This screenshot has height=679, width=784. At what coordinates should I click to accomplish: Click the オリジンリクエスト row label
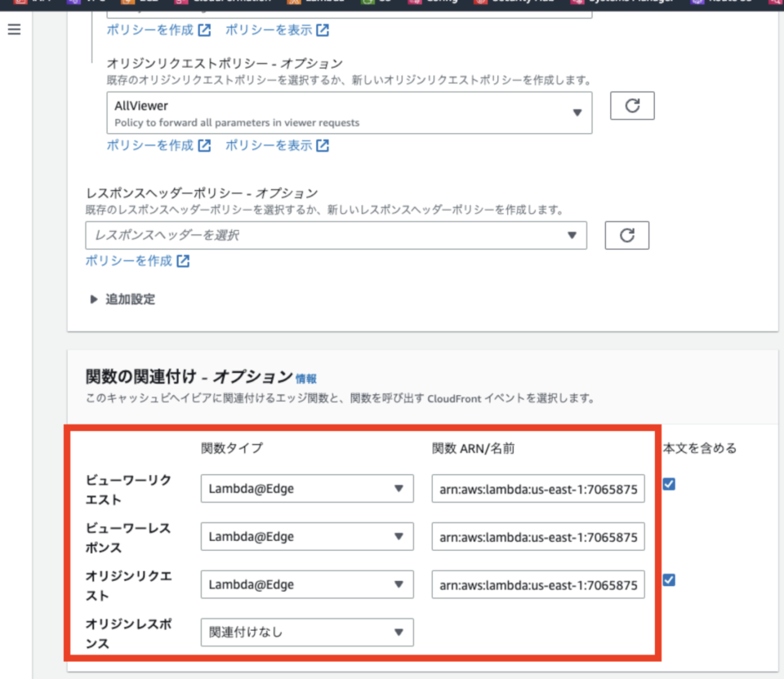(x=128, y=586)
